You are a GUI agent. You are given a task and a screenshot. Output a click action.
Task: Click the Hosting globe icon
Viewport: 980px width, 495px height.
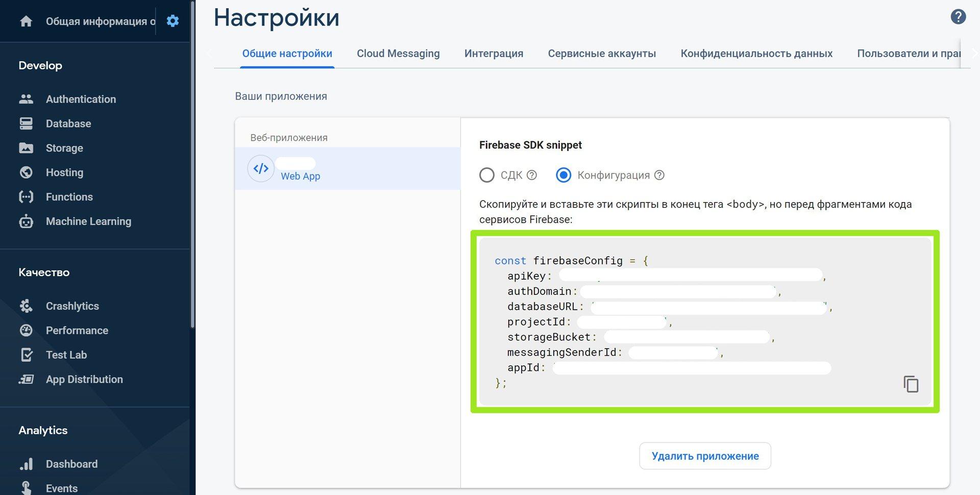26,172
